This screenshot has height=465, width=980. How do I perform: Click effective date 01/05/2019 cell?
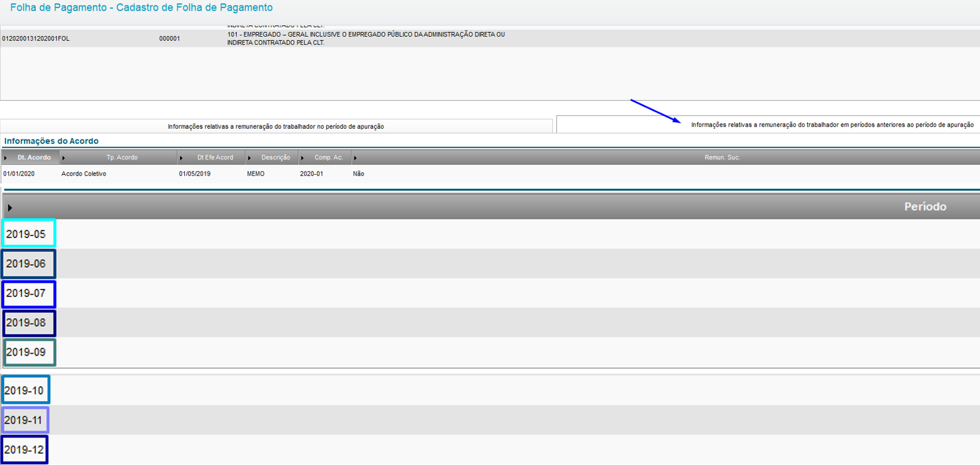point(195,174)
